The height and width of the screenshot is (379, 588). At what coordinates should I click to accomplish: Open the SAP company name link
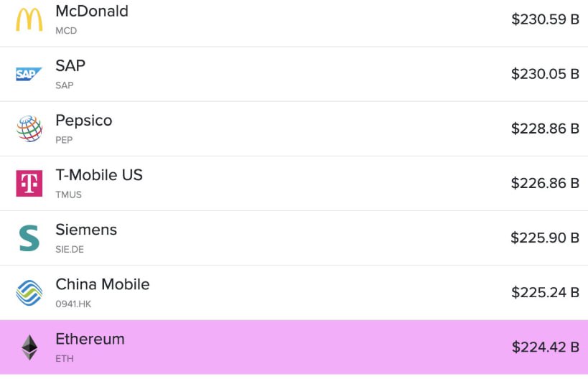pyautogui.click(x=70, y=66)
